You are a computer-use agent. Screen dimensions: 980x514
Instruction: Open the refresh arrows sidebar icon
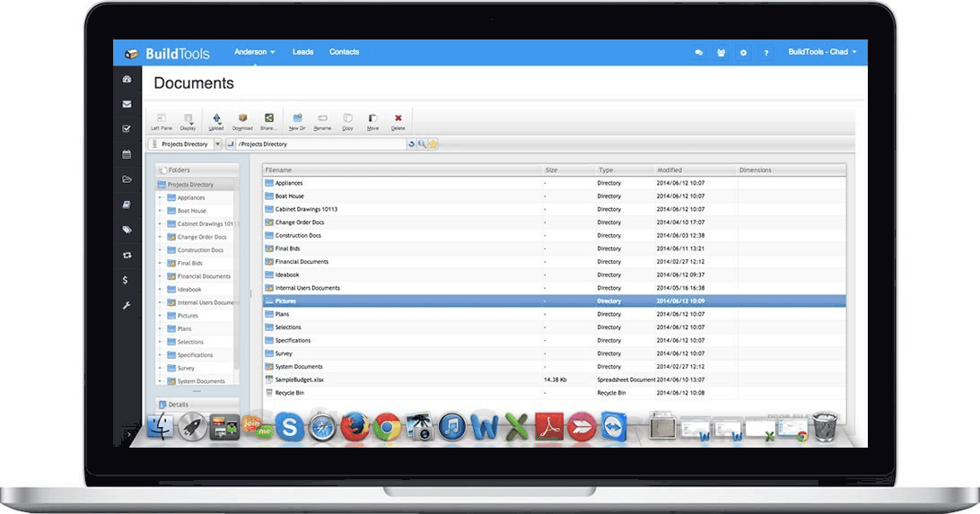coord(127,256)
